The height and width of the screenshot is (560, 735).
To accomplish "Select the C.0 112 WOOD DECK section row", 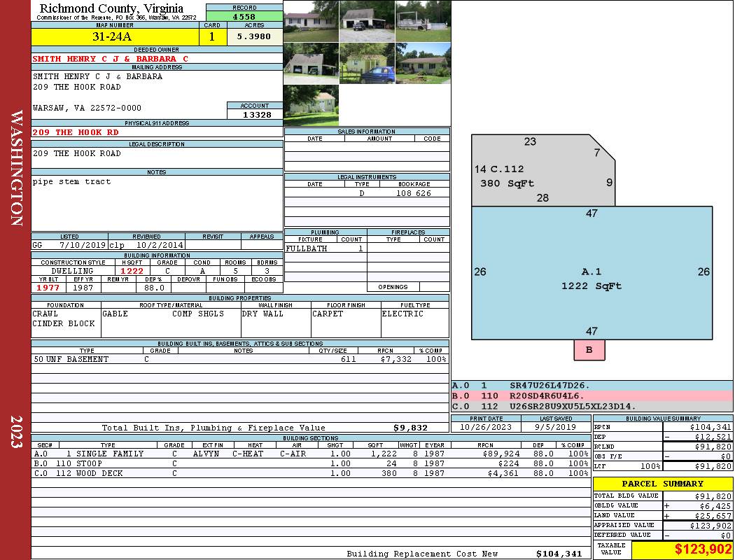I will pos(311,473).
